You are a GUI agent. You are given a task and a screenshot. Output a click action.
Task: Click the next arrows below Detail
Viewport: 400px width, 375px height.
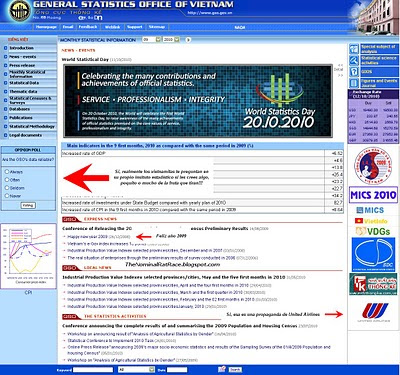340,75
